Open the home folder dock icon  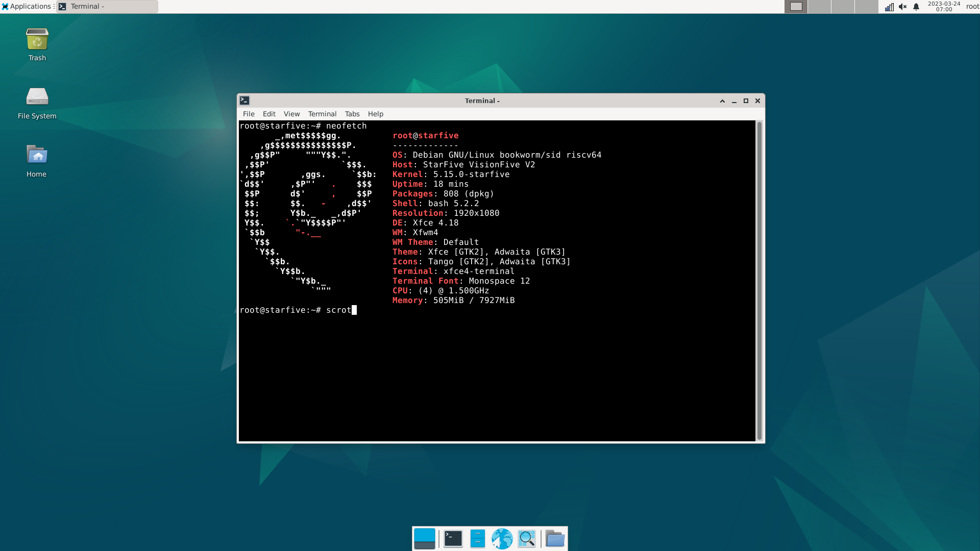555,539
